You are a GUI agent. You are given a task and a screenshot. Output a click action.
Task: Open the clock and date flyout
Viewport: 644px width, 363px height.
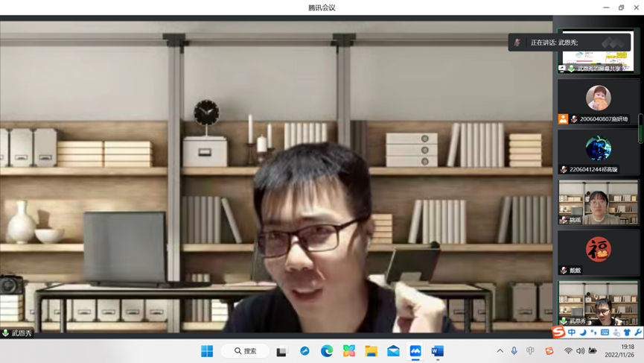627,351
